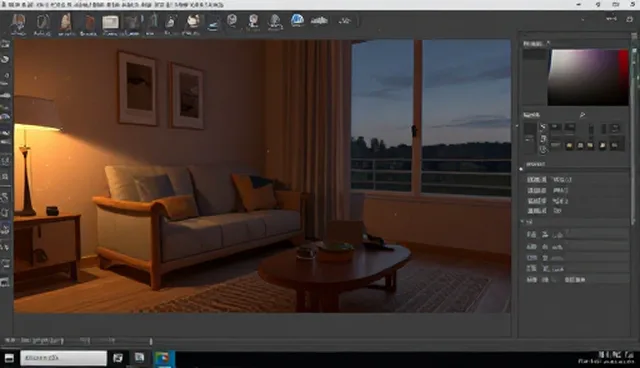640x368 pixels.
Task: Click the dark preview swatch beside the color field
Action: click(535, 55)
